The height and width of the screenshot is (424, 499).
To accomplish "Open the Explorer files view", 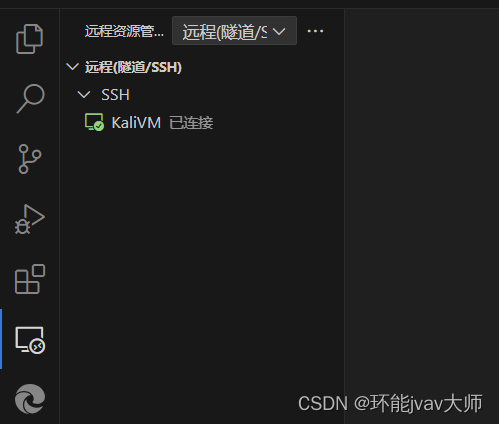I will [x=30, y=39].
